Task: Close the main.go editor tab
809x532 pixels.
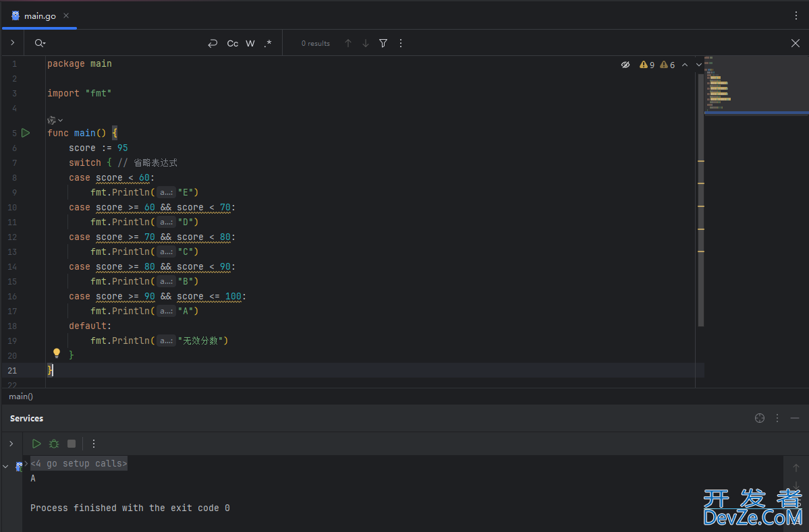Action: pos(66,16)
